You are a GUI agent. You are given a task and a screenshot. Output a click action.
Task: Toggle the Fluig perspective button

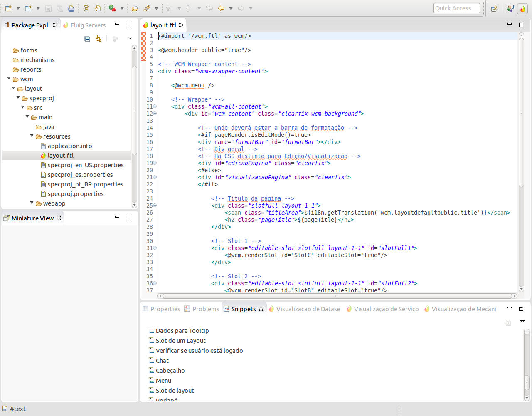522,8
